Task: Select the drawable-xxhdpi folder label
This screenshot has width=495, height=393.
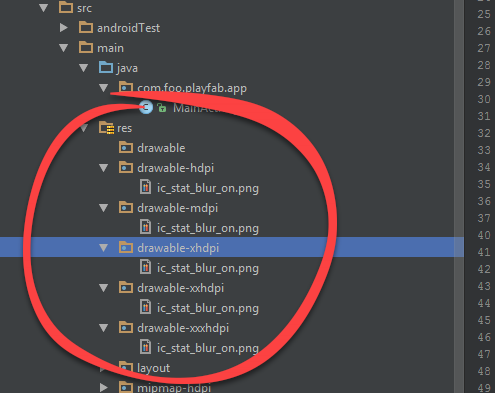Action: tap(181, 289)
